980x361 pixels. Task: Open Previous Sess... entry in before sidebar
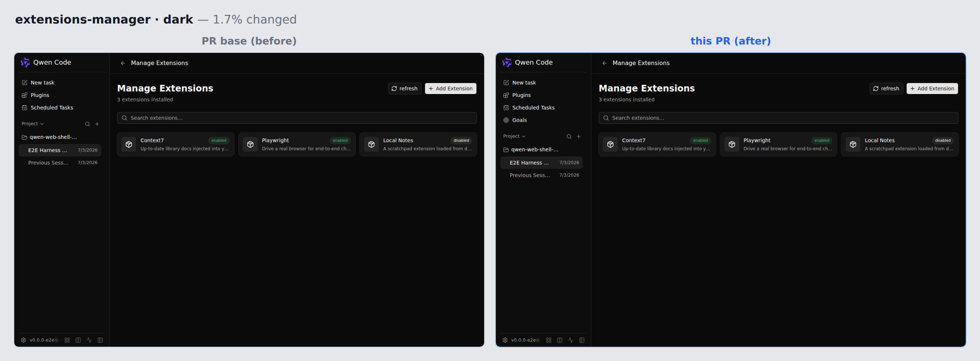click(60, 163)
